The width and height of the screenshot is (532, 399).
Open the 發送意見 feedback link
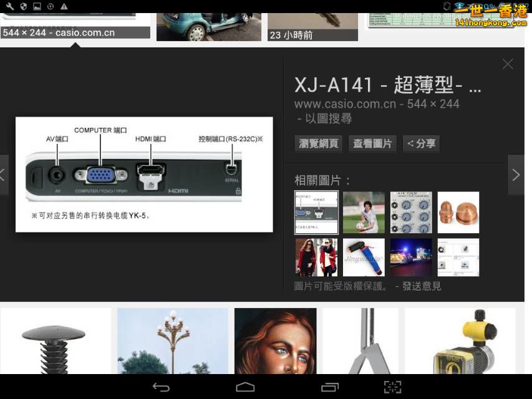tap(422, 286)
